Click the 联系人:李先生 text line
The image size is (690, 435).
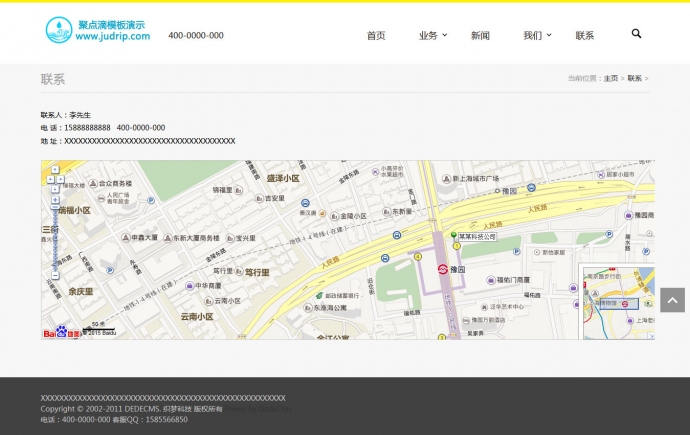(x=66, y=115)
